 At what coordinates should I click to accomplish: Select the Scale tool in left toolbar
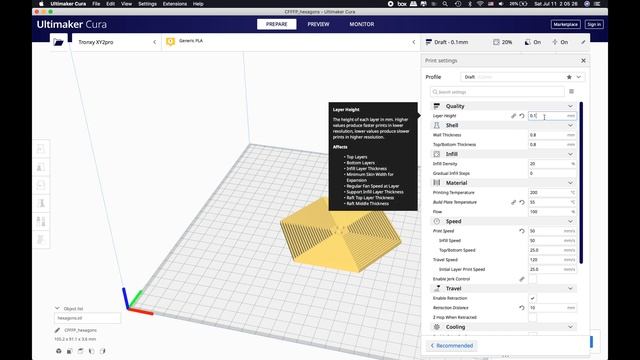[x=41, y=167]
